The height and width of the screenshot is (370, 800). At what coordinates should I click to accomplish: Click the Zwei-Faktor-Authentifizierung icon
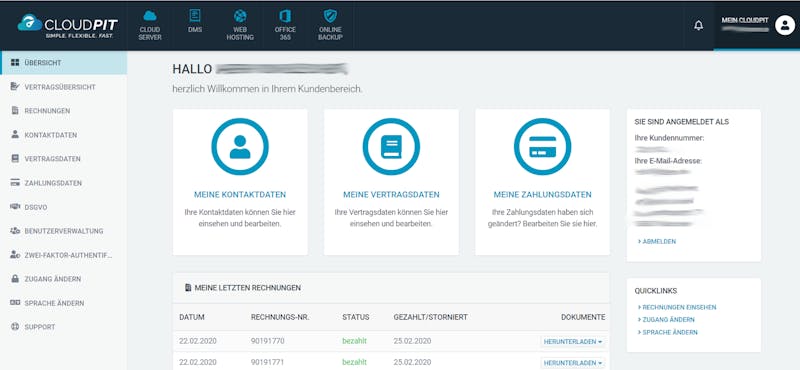[15, 255]
